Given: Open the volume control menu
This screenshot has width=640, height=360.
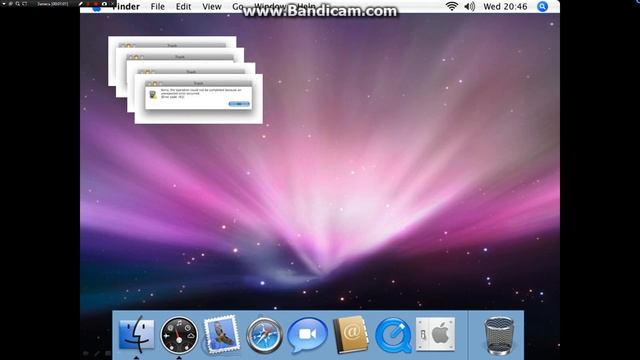Looking at the screenshot, I should 470,7.
